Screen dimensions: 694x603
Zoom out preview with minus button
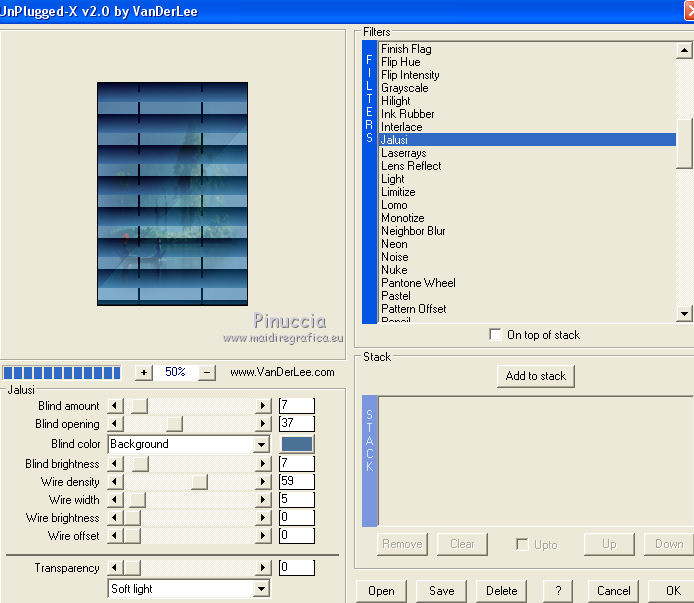point(207,373)
